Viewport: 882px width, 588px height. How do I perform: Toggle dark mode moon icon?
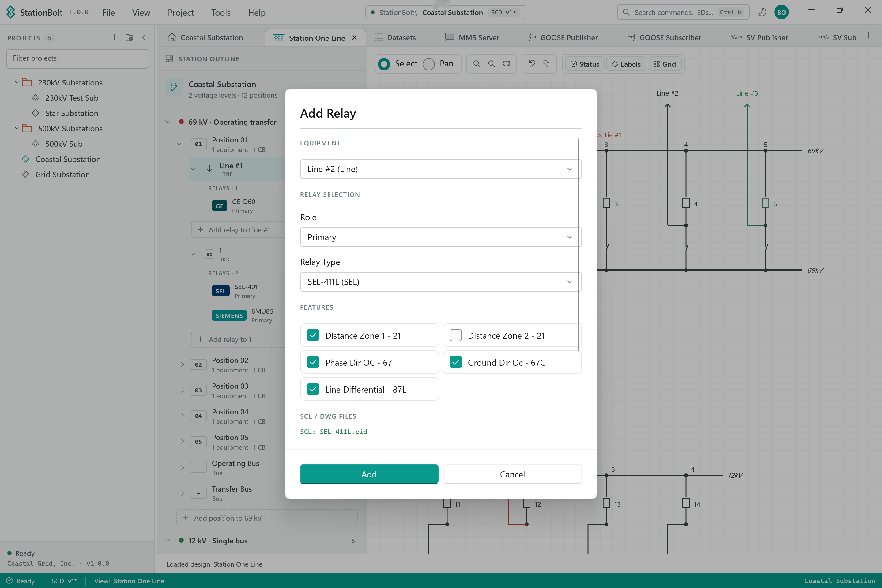762,12
